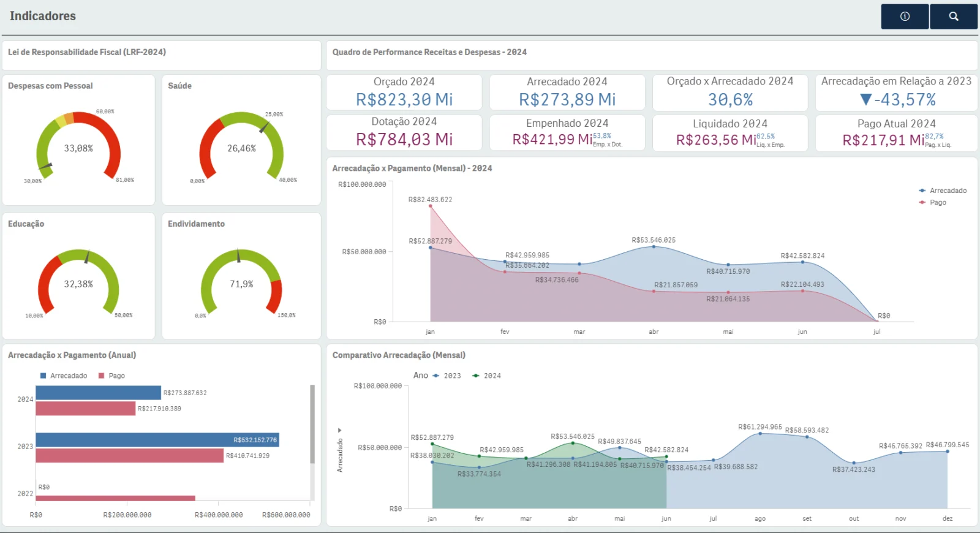980x533 pixels.
Task: Click the red Pago legend square in annual chart
Action: [x=102, y=376]
